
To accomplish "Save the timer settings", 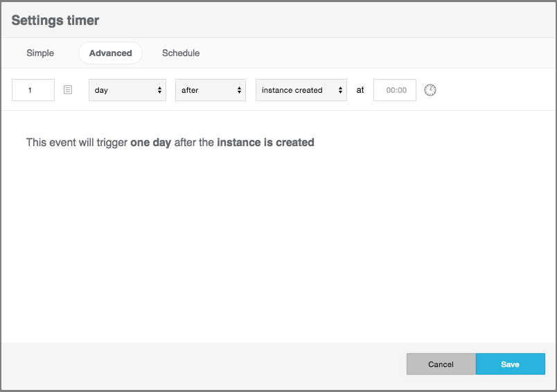I will tap(510, 364).
